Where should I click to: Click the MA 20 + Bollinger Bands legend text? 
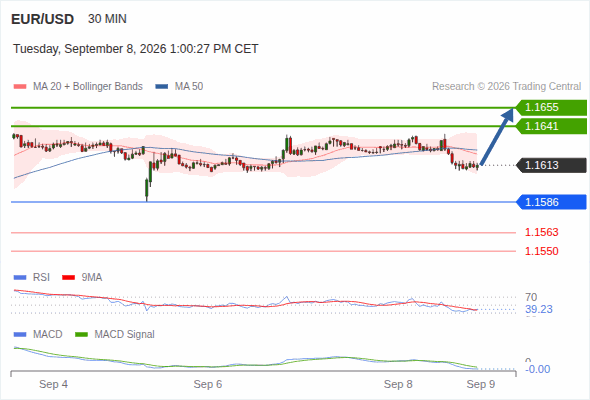click(88, 87)
